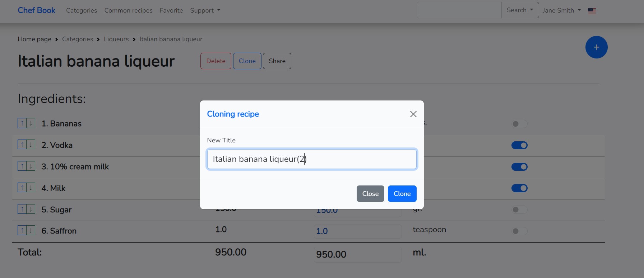Viewport: 644px width, 278px height.
Task: Open the Jane Smith user menu
Action: (561, 10)
